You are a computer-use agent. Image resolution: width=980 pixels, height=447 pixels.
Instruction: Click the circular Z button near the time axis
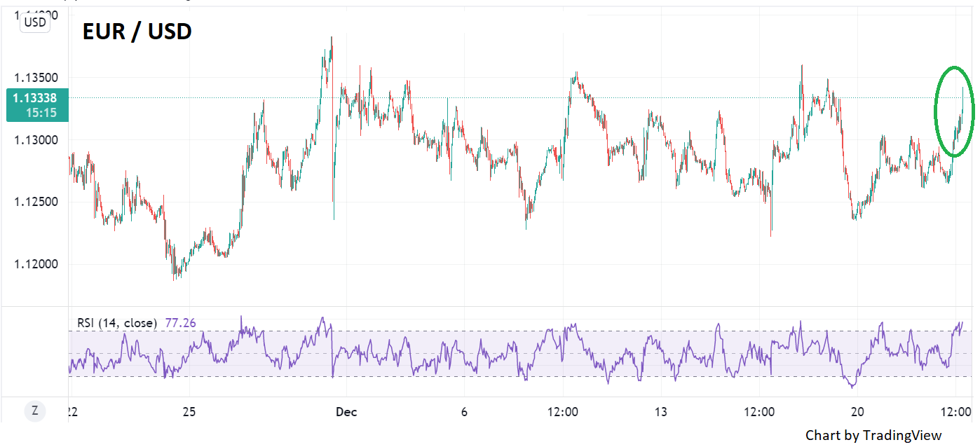[x=33, y=411]
